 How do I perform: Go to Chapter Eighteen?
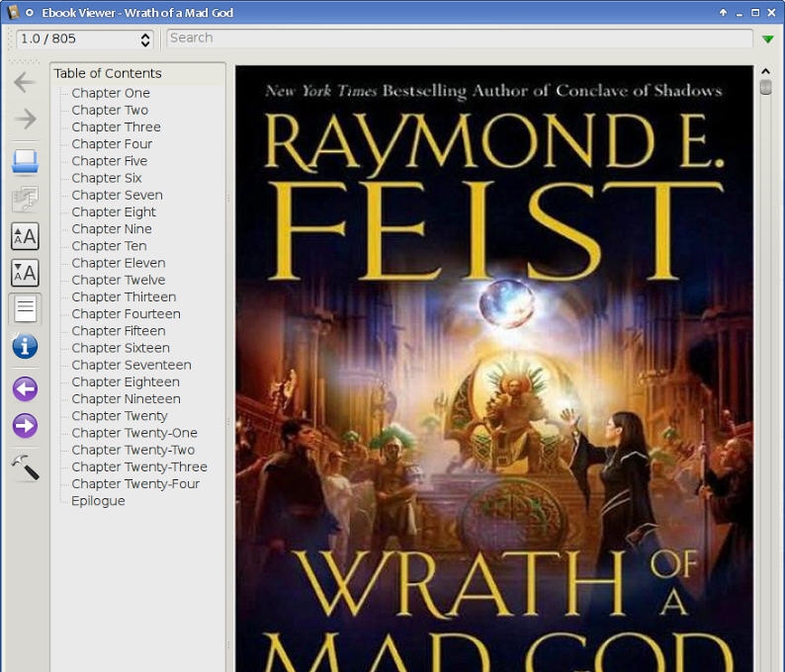(x=126, y=382)
